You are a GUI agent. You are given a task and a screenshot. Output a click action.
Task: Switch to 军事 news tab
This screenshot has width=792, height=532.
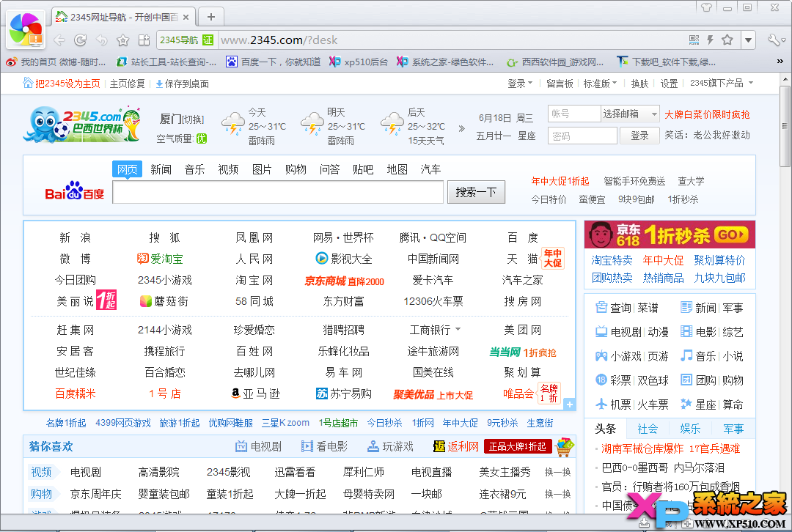pyautogui.click(x=733, y=429)
